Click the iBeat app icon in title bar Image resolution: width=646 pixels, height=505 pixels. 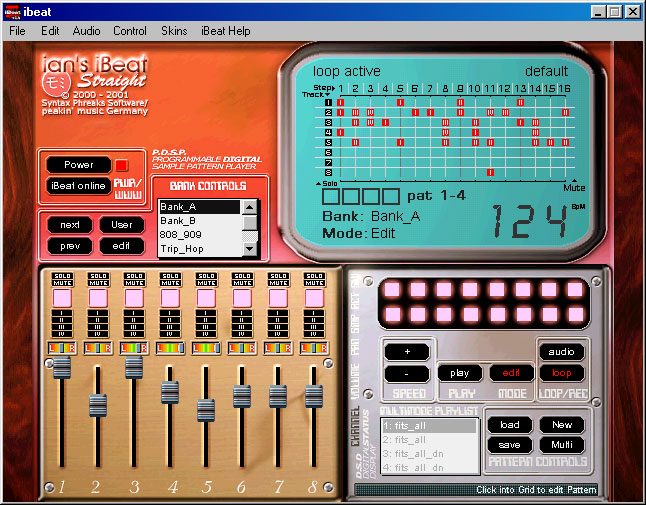click(12, 12)
